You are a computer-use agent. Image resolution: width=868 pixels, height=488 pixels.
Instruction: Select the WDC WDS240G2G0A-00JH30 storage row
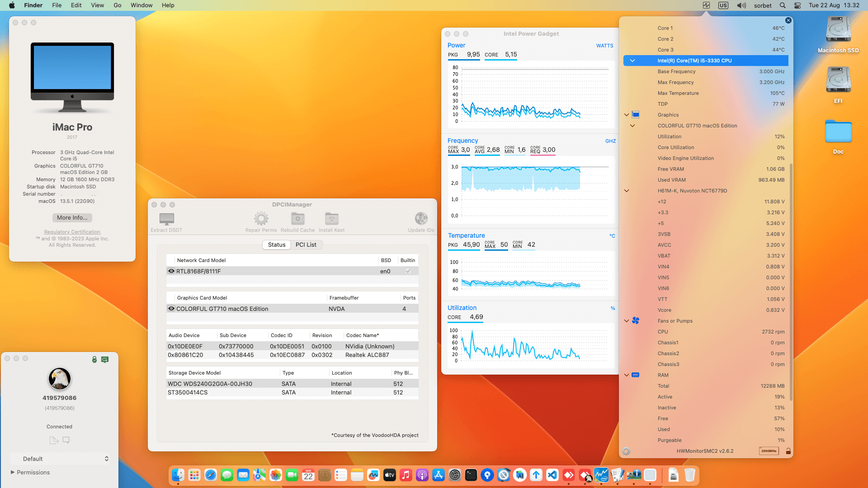292,384
